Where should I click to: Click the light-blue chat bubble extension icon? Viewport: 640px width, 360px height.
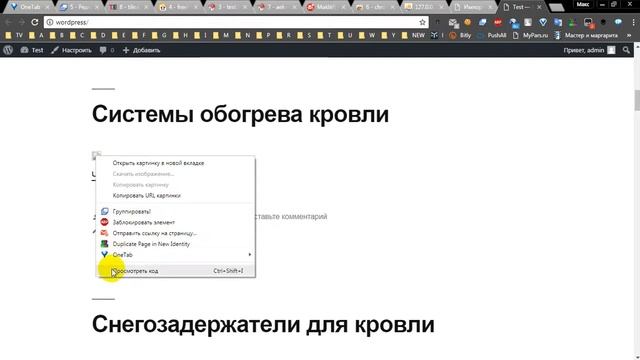[618, 22]
